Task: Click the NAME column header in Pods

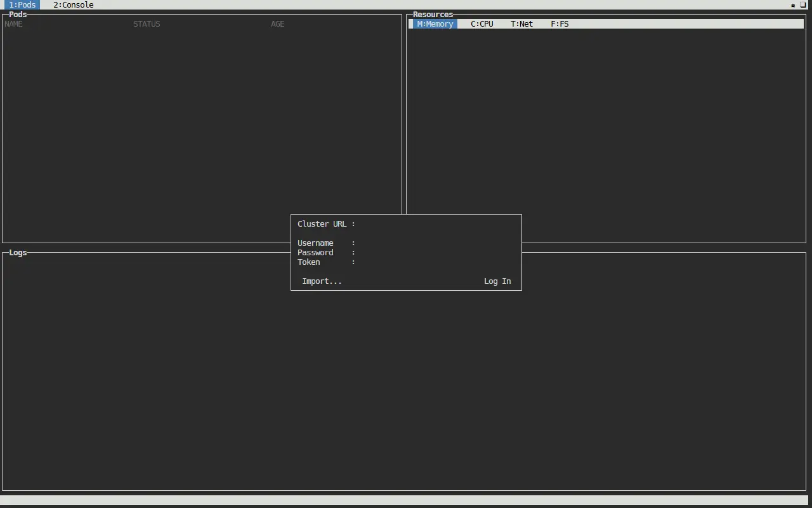Action: point(13,24)
